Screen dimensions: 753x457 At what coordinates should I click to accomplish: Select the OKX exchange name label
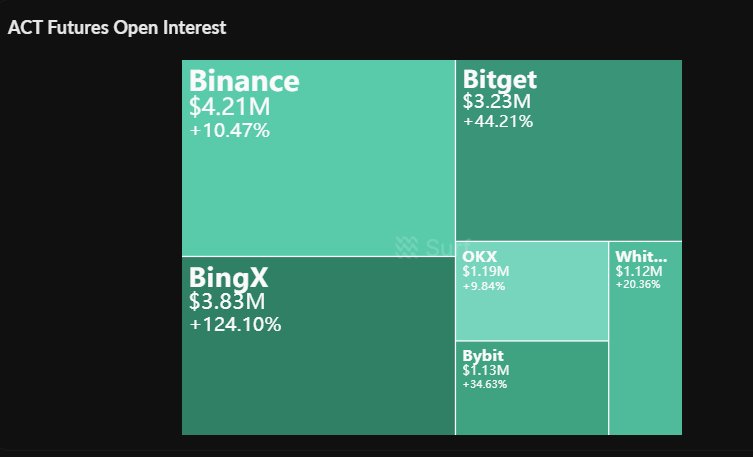[x=480, y=257]
